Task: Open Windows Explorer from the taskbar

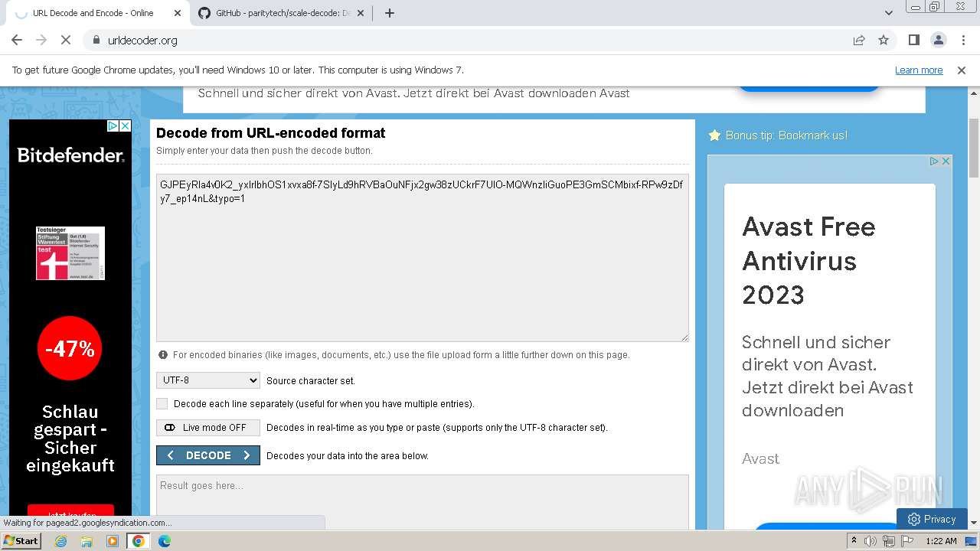Action: click(x=87, y=541)
